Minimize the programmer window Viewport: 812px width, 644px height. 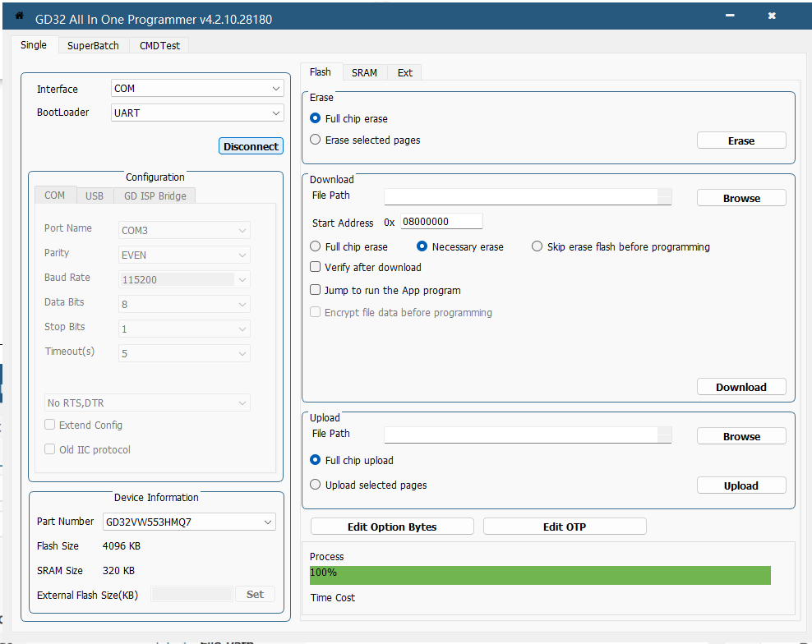[729, 16]
